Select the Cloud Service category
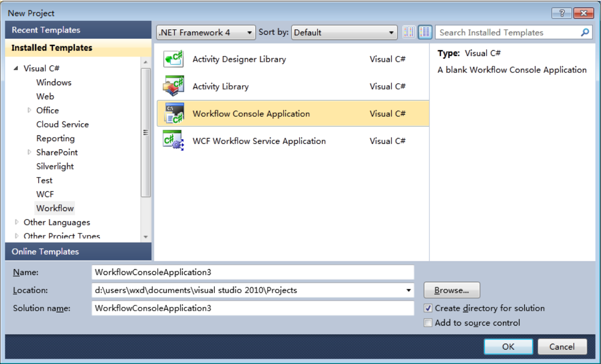 coord(62,124)
